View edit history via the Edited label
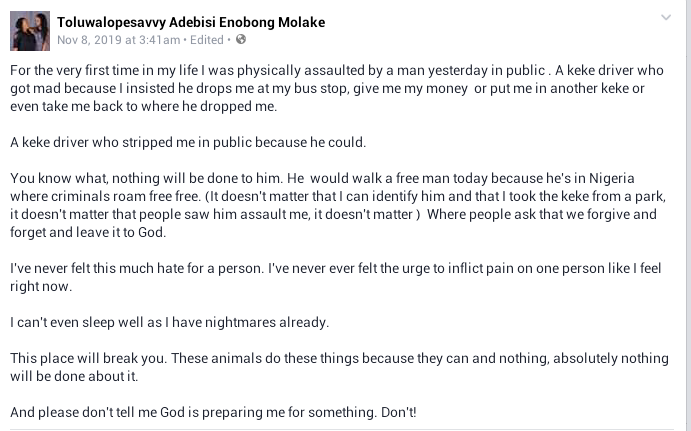The width and height of the screenshot is (691, 431). (x=207, y=40)
